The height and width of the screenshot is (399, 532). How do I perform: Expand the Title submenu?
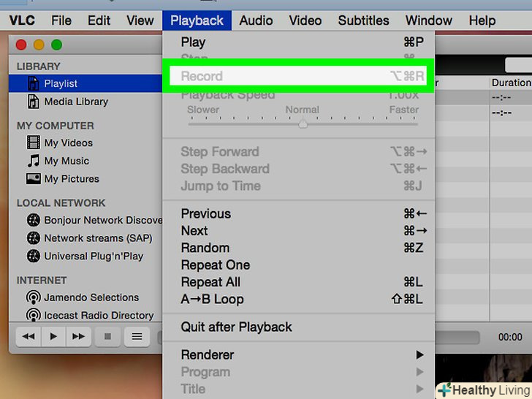click(299, 389)
